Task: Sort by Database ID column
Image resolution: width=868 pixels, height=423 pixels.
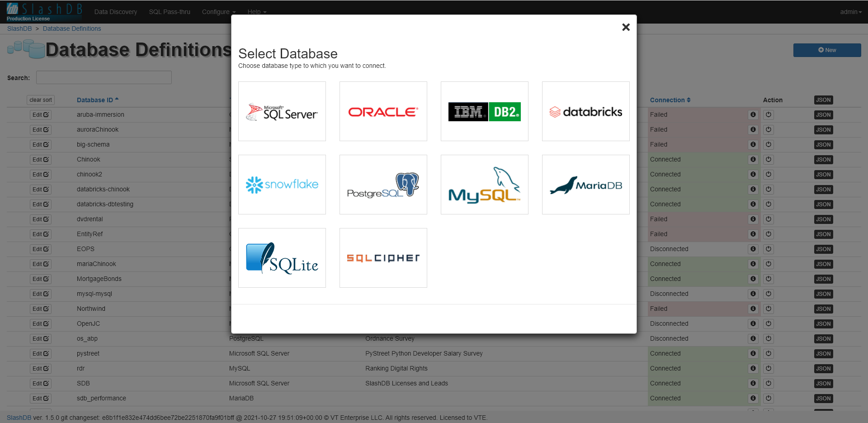Action: pyautogui.click(x=98, y=100)
